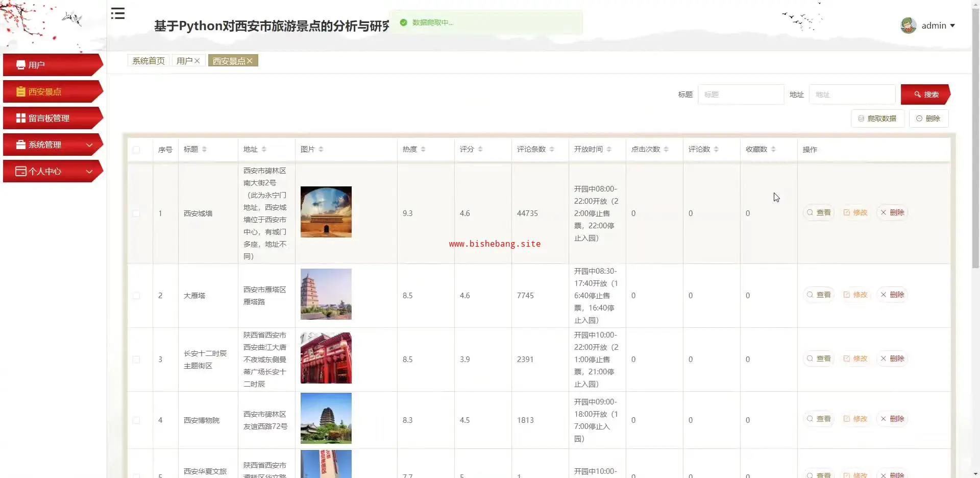This screenshot has height=478, width=980.
Task: Click the admin user avatar icon
Action: click(908, 26)
